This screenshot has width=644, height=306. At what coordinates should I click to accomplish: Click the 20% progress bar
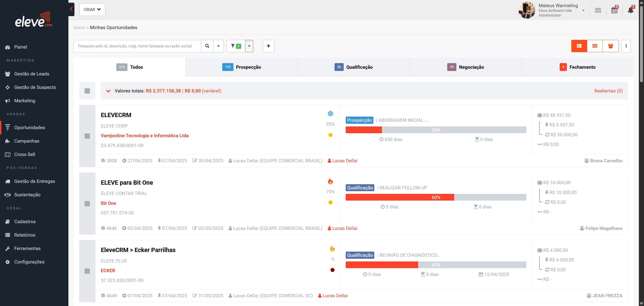[436, 130]
